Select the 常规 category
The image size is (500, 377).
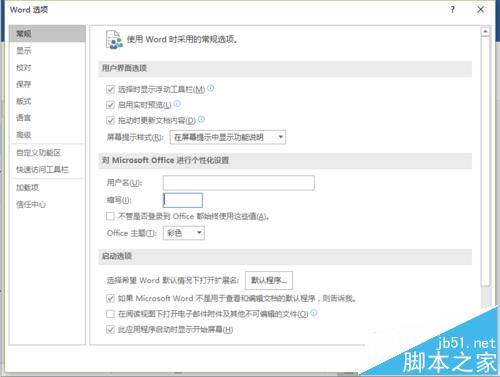coord(47,33)
